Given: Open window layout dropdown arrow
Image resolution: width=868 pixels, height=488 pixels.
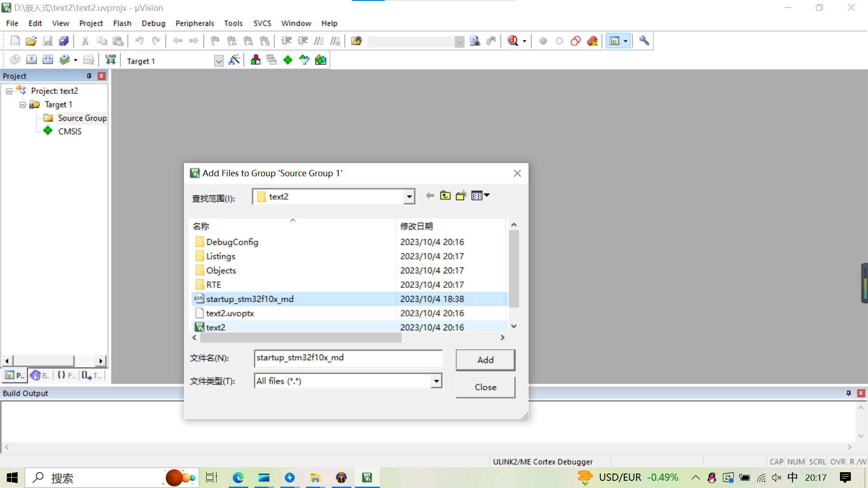Looking at the screenshot, I should (626, 41).
